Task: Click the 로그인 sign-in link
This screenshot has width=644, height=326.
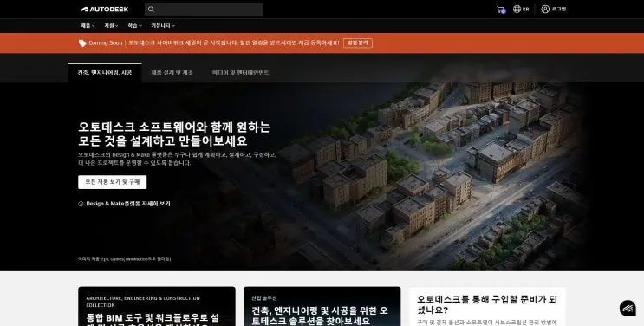Action: coord(554,9)
